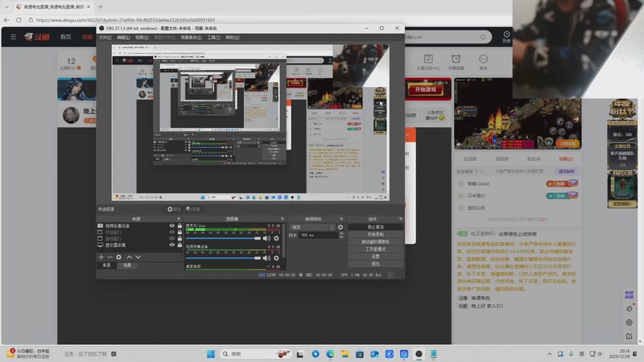Open the 文件(F) menu in OBS
Image resolution: width=644 pixels, height=362 pixels.
[x=105, y=37]
